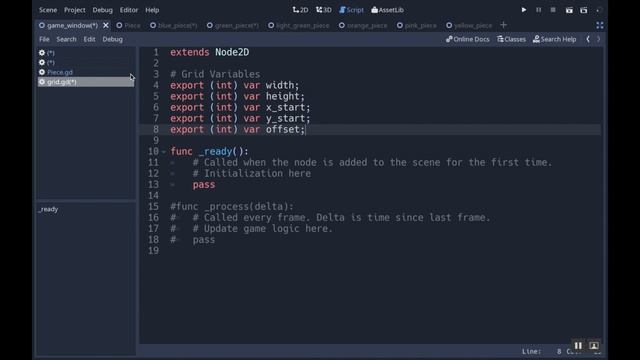Close the game_window scene tab

point(106,25)
